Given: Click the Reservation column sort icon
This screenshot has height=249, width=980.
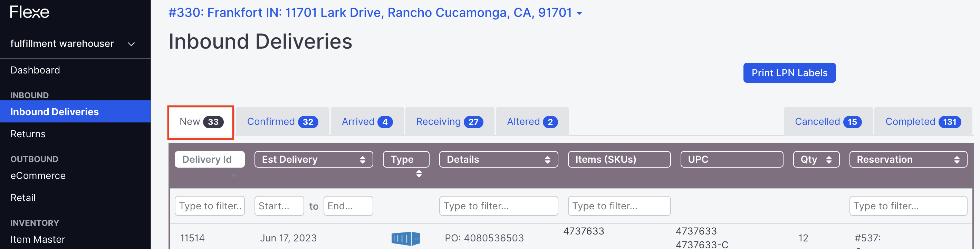Looking at the screenshot, I should coord(958,159).
